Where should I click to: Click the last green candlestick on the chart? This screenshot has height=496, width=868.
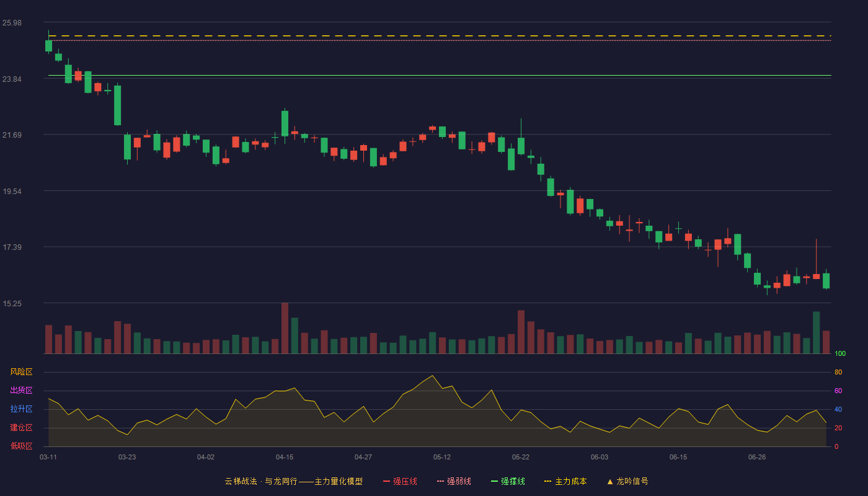click(826, 281)
